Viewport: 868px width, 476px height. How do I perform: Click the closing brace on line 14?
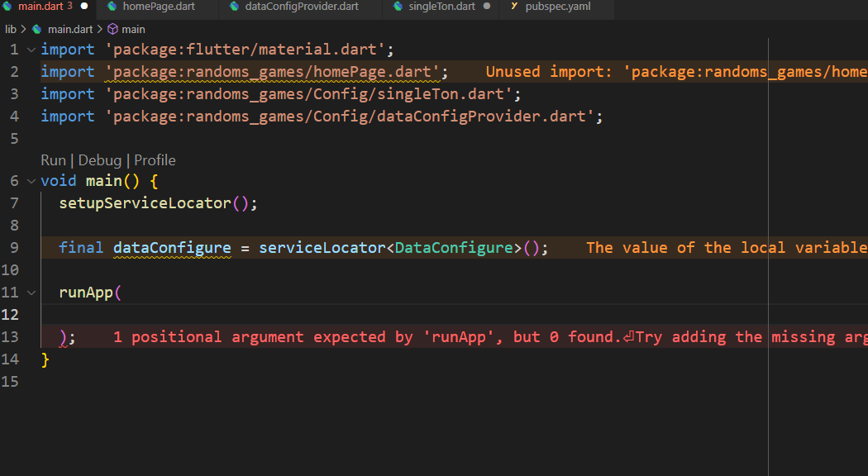pyautogui.click(x=45, y=359)
